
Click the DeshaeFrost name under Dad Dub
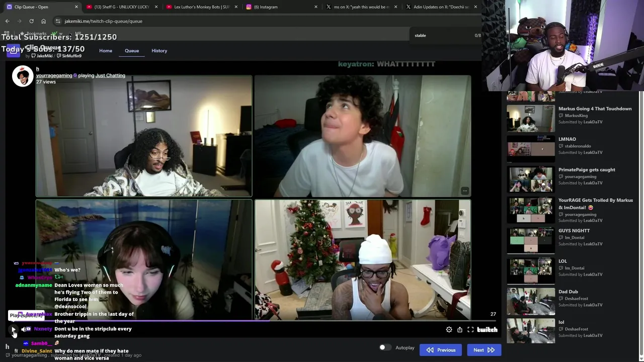coord(576,299)
